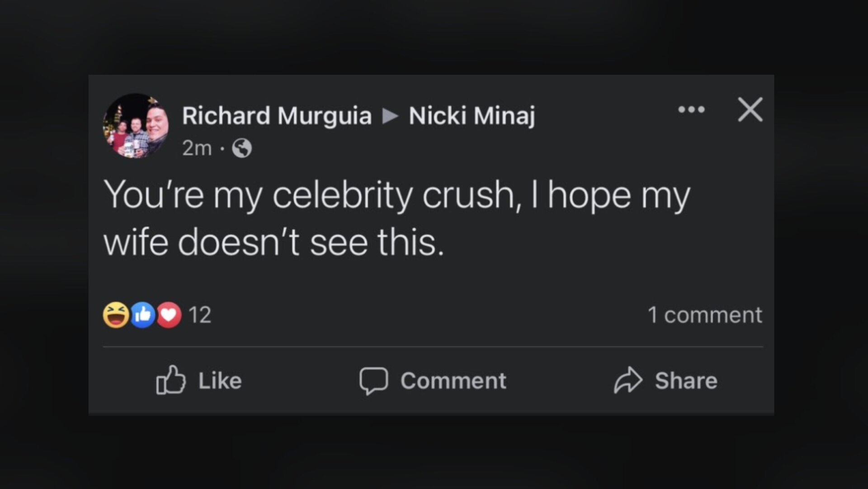This screenshot has height=489, width=868.
Task: Click Richard Murguia's profile picture
Action: (x=135, y=125)
